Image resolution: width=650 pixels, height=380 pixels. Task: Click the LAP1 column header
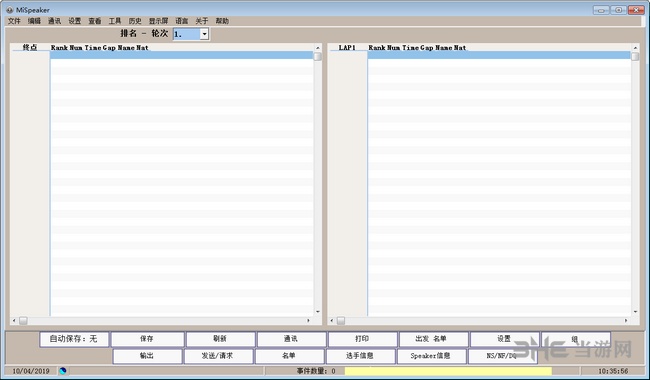347,47
